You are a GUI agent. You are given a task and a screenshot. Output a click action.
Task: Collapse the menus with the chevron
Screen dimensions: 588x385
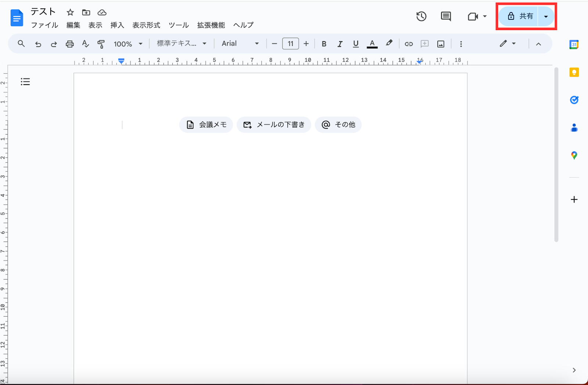[538, 44]
